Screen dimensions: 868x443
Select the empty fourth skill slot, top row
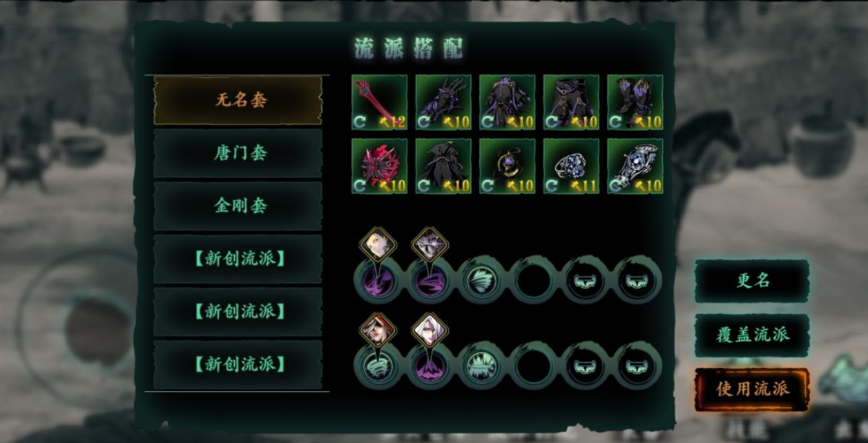point(533,282)
